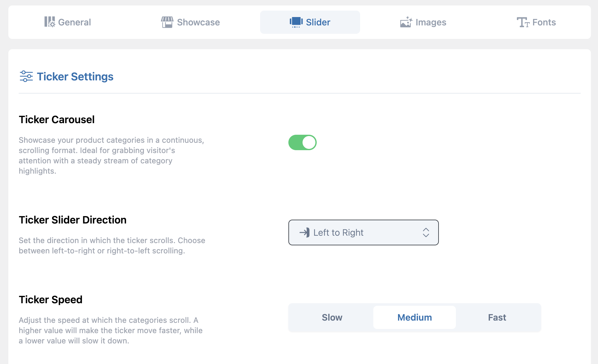Click the Ticker Settings heading text
Image resolution: width=598 pixels, height=364 pixels.
point(75,77)
